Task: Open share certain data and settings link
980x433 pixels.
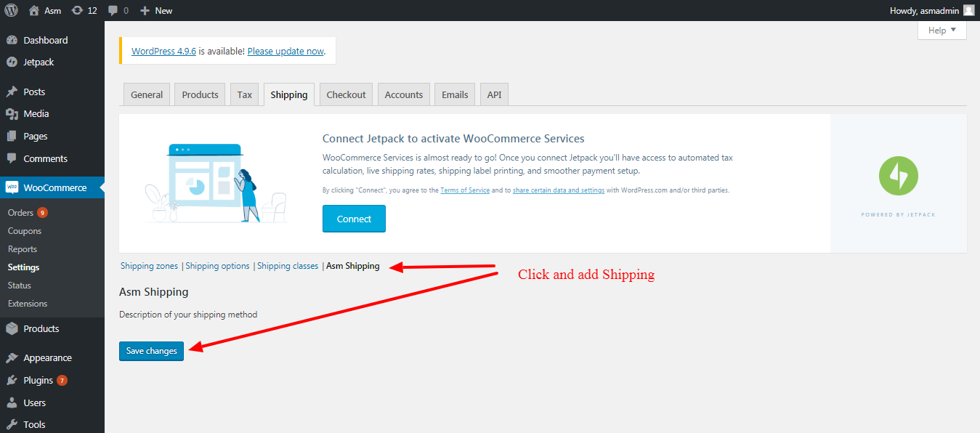Action: [559, 190]
